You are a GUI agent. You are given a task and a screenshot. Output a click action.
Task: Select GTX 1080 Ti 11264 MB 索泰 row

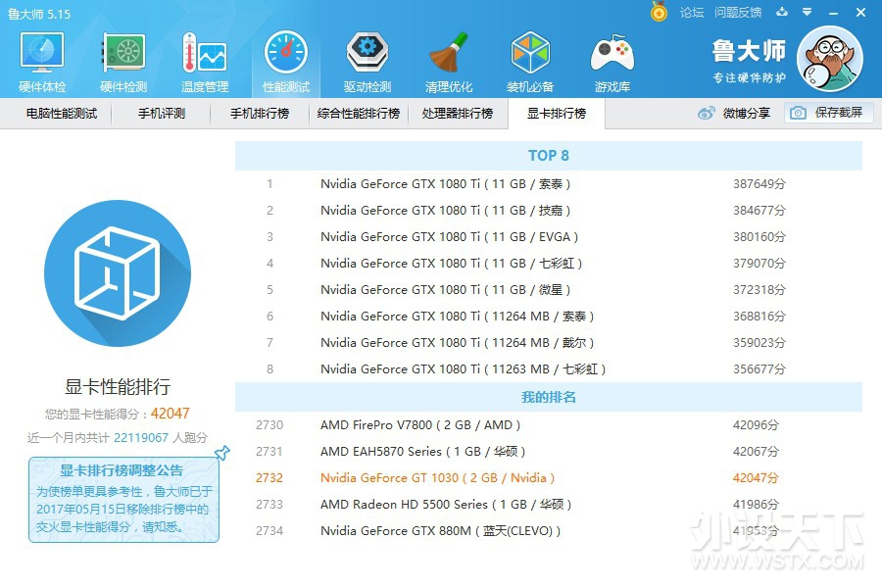pyautogui.click(x=549, y=317)
